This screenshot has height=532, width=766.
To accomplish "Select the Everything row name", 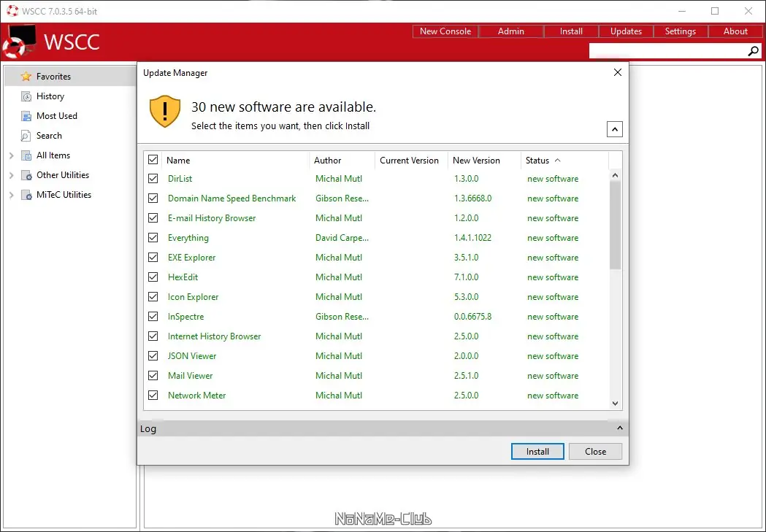I will [188, 238].
